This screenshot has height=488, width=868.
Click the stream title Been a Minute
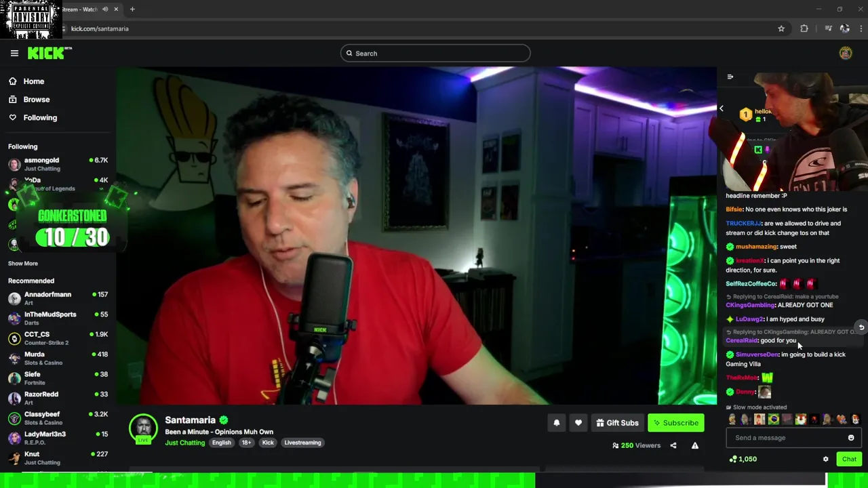[219, 432]
